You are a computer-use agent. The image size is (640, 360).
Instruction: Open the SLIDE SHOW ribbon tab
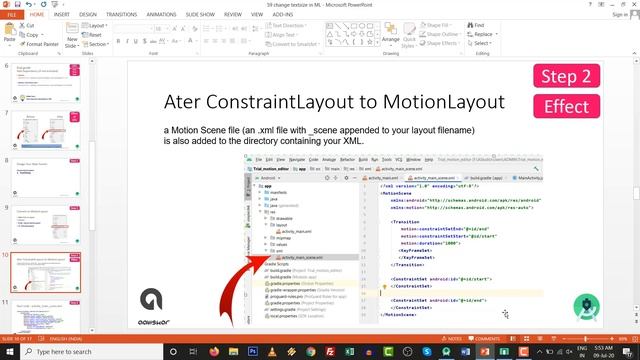click(x=200, y=15)
